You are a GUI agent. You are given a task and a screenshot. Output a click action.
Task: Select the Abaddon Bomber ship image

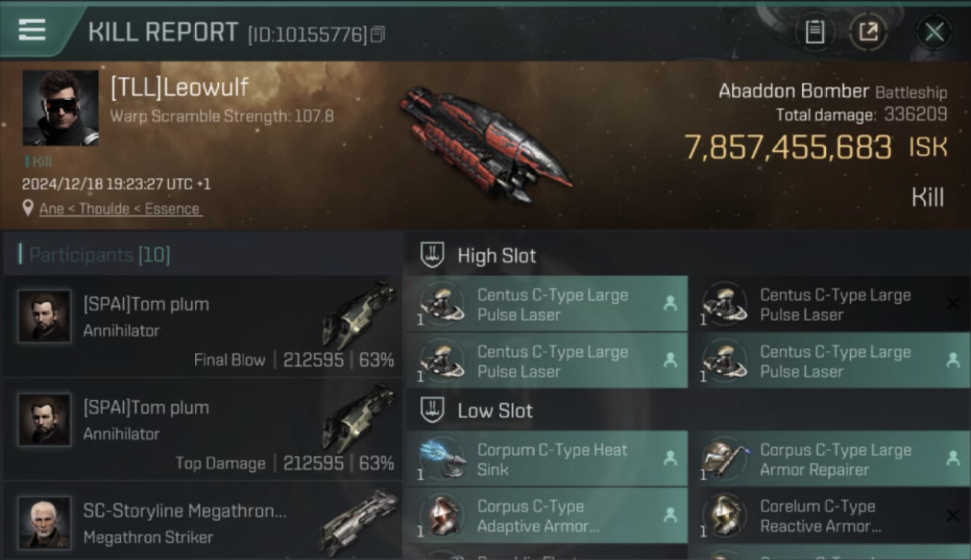click(x=485, y=143)
